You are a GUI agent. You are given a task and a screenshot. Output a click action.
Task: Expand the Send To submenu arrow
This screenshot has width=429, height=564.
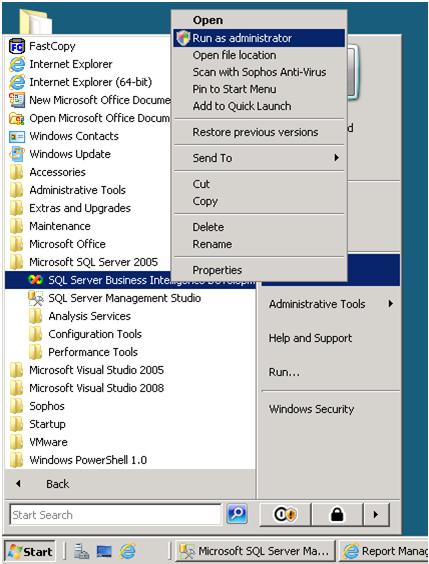coord(336,158)
